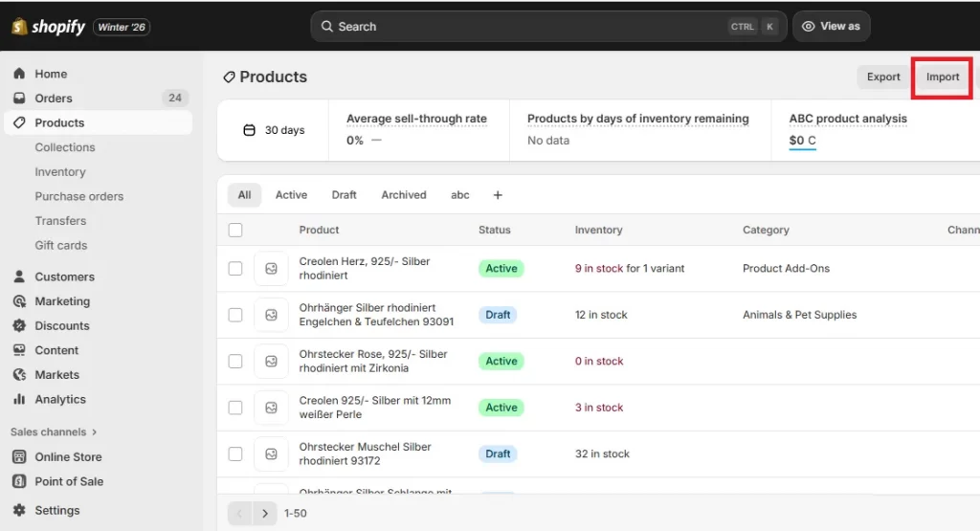Screen dimensions: 980x531
Task: Add a new view with the plus icon
Action: click(498, 195)
